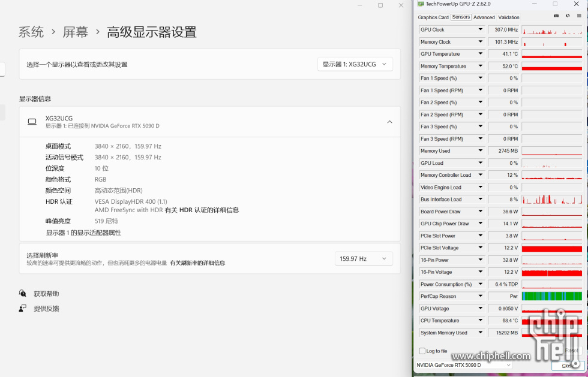588x377 pixels.
Task: Click monitor icon beside XG32UCG
Action: click(32, 122)
